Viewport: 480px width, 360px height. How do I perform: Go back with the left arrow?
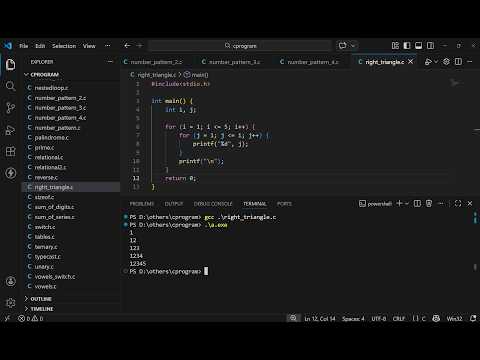127,46
